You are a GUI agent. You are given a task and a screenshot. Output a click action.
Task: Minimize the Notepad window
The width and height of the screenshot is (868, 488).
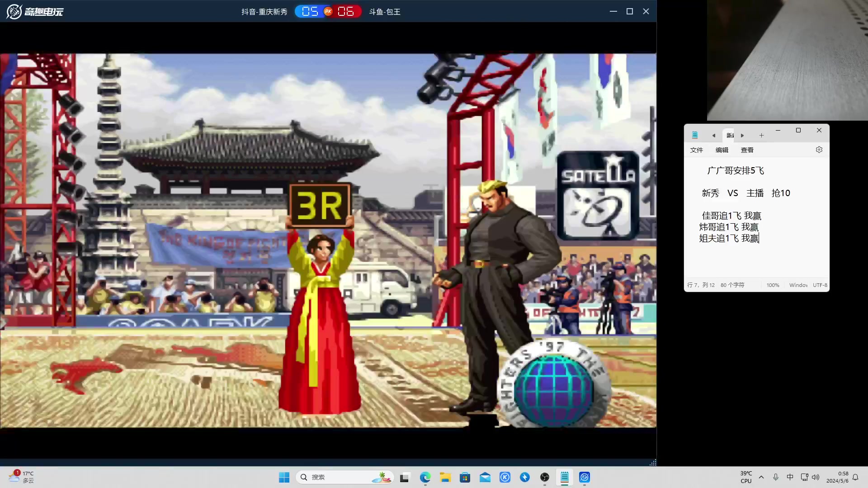[x=778, y=130]
